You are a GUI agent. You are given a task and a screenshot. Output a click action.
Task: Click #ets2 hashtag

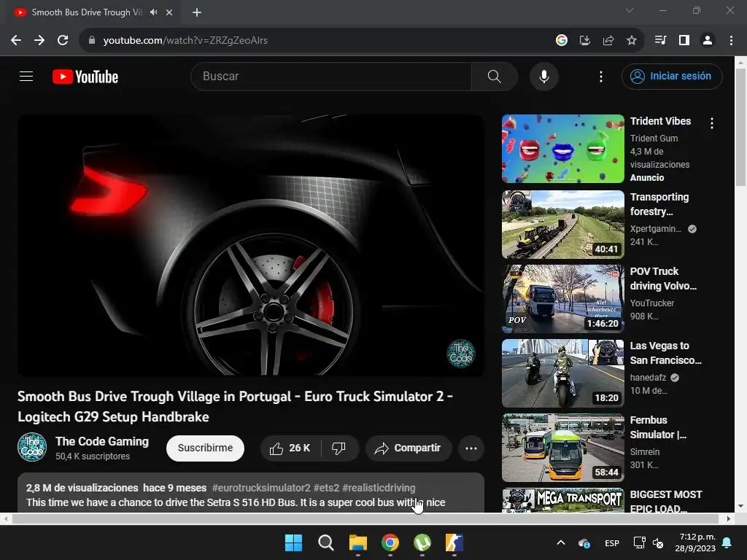pos(326,488)
